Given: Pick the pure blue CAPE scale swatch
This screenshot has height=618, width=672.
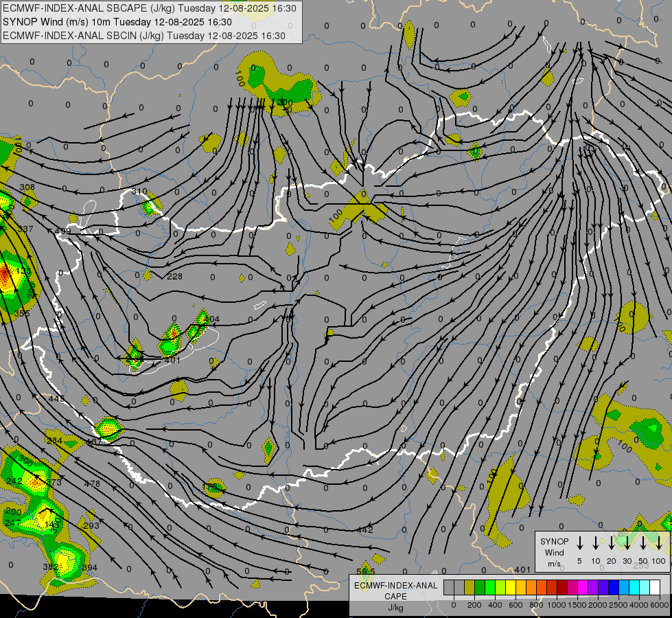Looking at the screenshot, I should coord(614,588).
